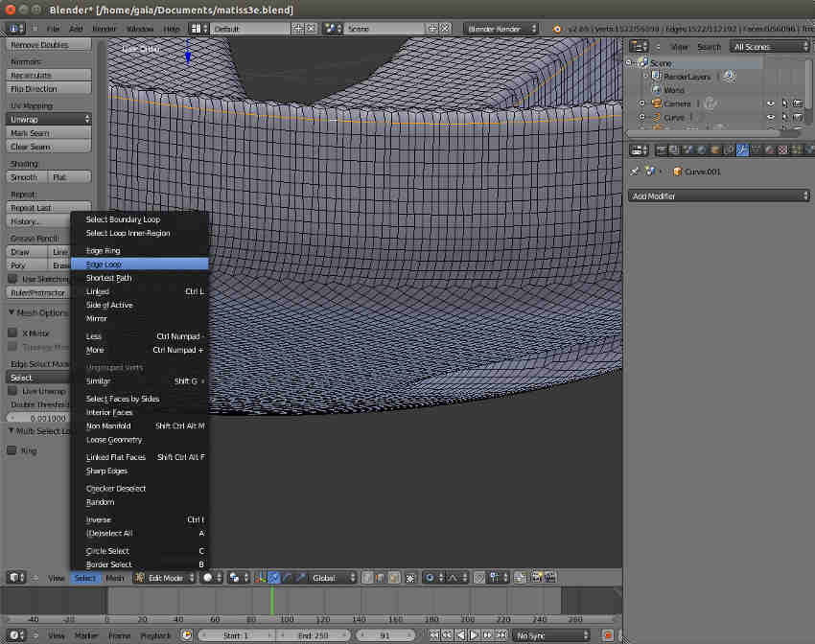This screenshot has height=644, width=815.
Task: Open the Edit Mode selector dropdown
Action: [165, 578]
